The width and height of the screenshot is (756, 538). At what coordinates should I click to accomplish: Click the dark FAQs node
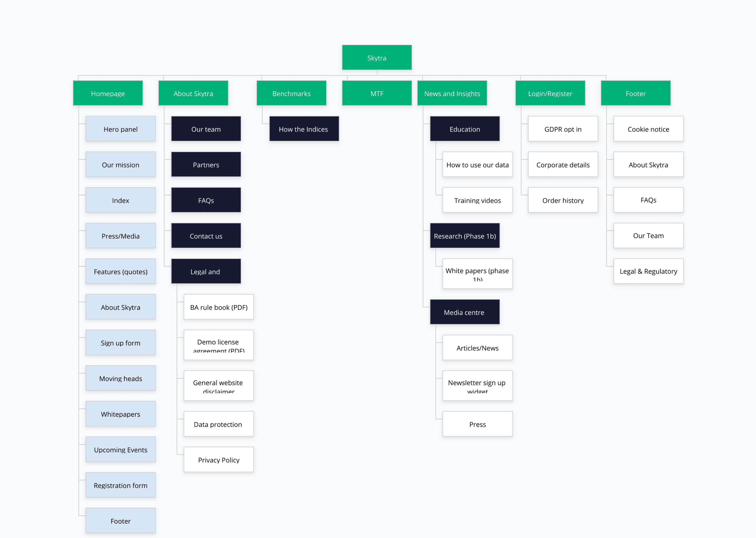pyautogui.click(x=206, y=200)
